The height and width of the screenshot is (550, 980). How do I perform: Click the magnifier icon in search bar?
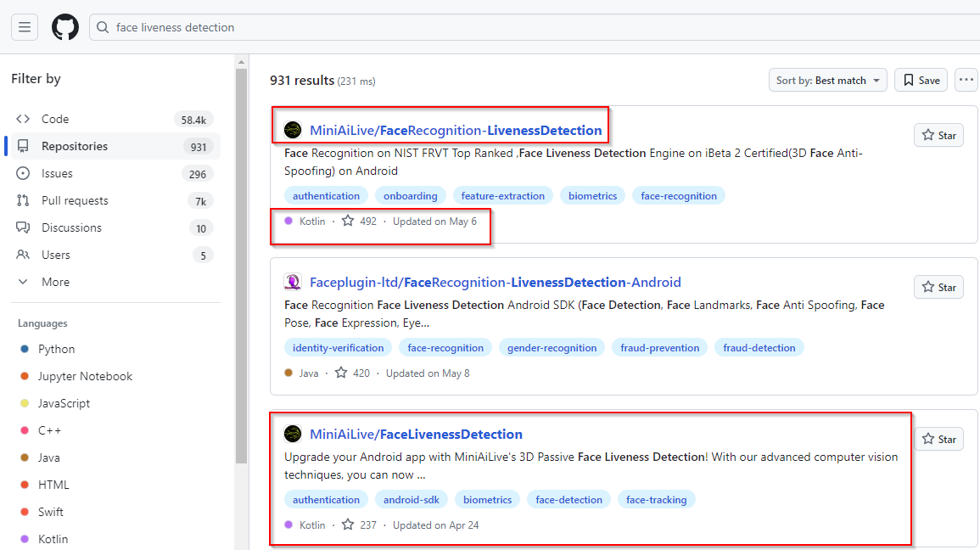(x=104, y=27)
